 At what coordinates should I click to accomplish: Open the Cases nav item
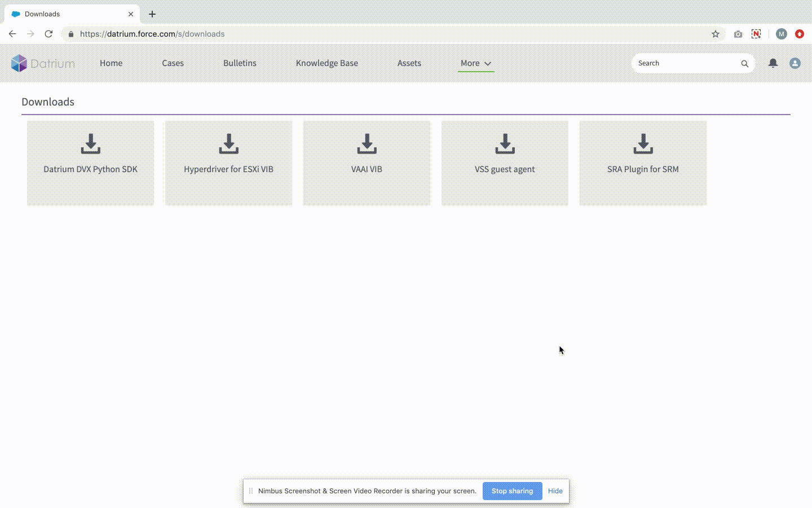pyautogui.click(x=173, y=63)
